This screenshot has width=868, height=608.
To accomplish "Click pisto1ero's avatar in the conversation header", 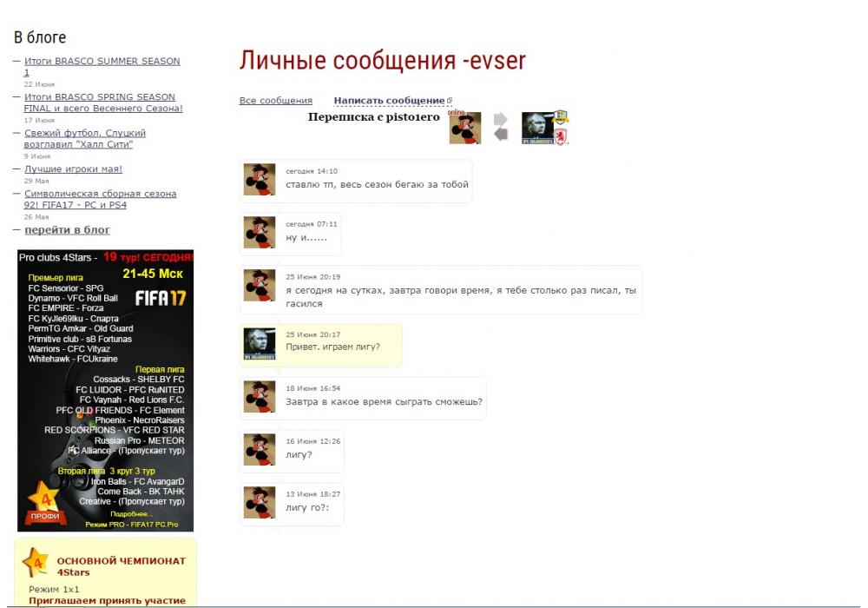I will point(465,129).
